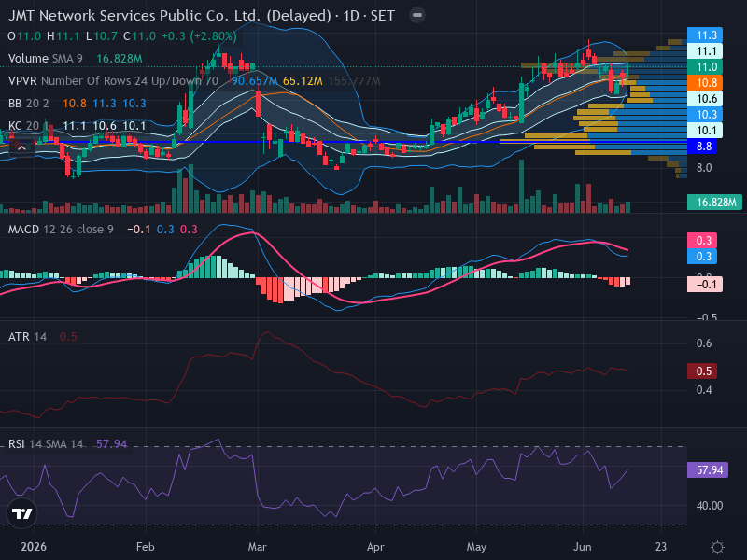Open the Volume SMA 9 indicator legend

coord(45,59)
